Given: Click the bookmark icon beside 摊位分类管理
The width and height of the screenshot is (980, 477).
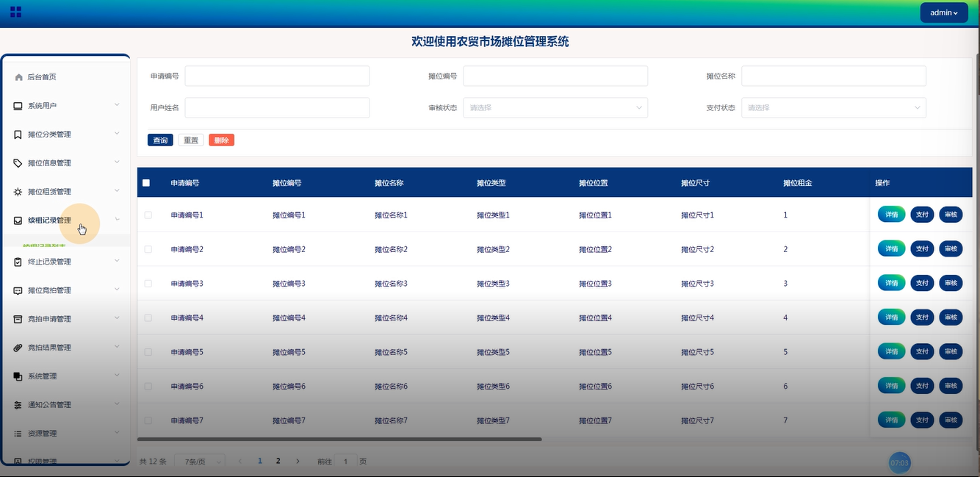Looking at the screenshot, I should [x=18, y=135].
